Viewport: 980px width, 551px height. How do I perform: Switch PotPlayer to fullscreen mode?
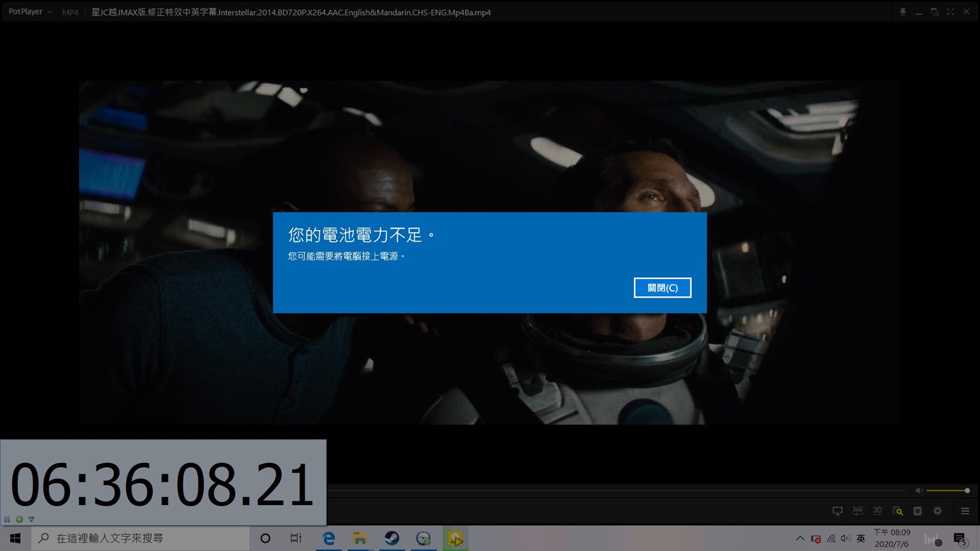click(950, 12)
